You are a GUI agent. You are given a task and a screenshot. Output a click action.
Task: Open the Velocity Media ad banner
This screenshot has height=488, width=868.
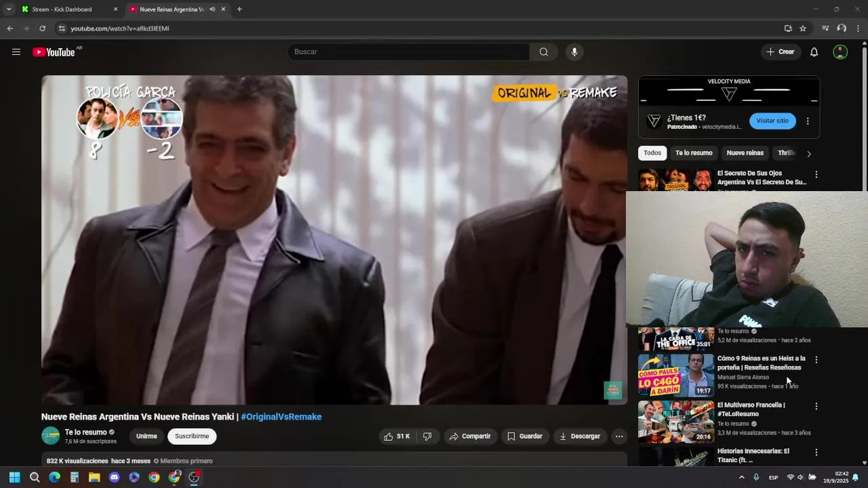pyautogui.click(x=729, y=91)
